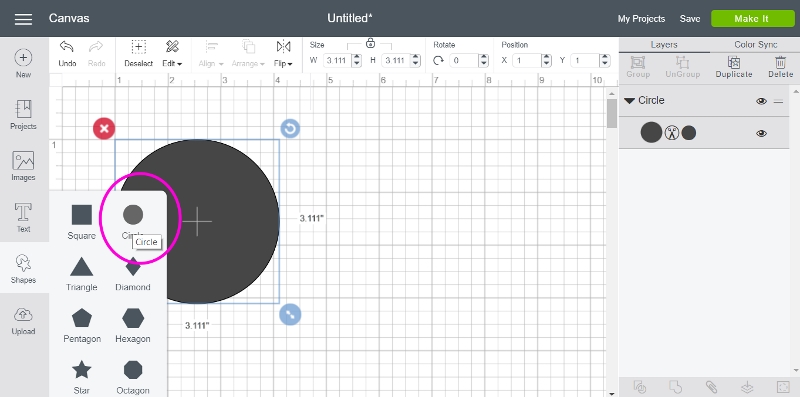The width and height of the screenshot is (800, 397).
Task: Open the Flip dropdown
Action: coord(283,53)
